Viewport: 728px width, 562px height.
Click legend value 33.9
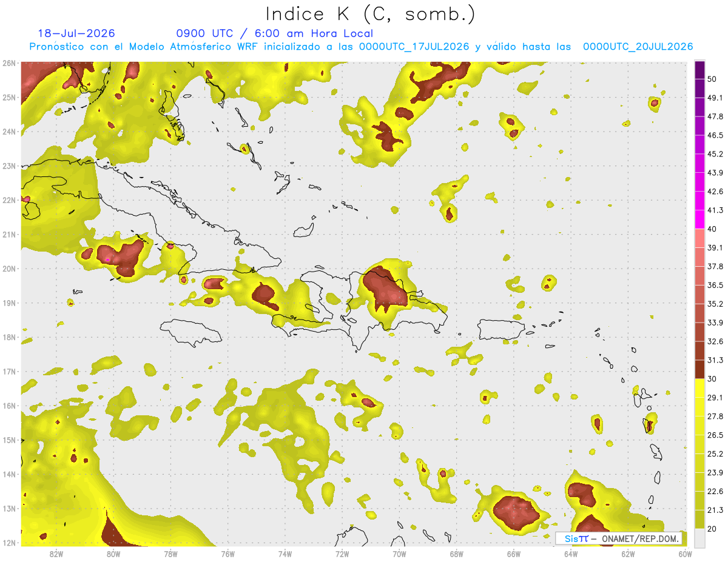(715, 323)
